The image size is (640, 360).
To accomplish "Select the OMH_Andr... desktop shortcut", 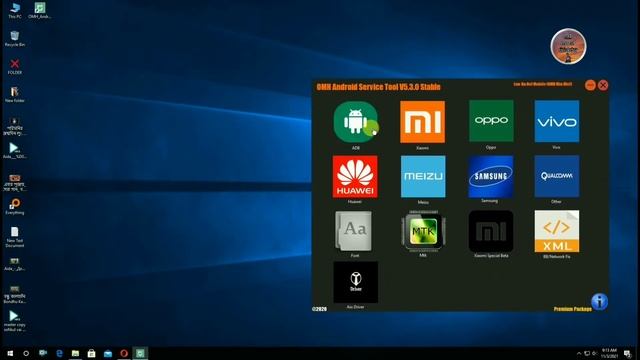I will point(40,11).
